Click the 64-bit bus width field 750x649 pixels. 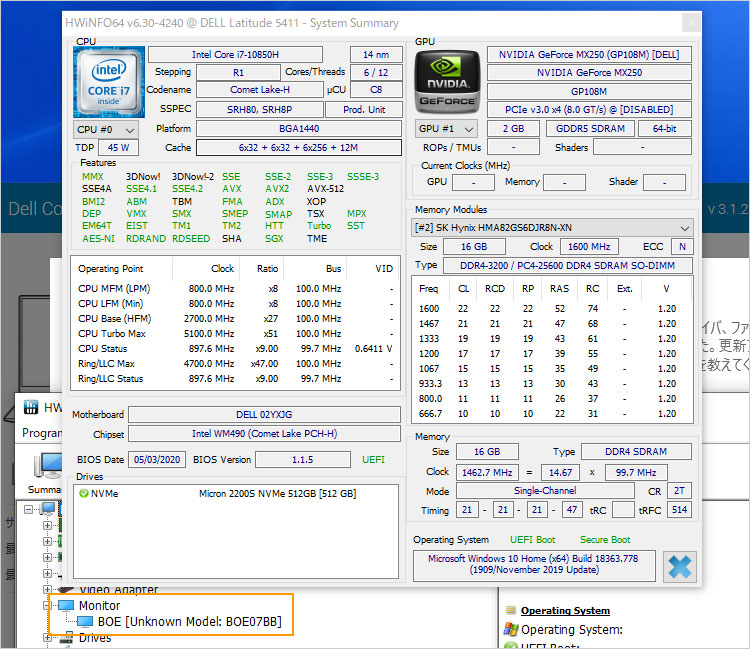click(664, 129)
